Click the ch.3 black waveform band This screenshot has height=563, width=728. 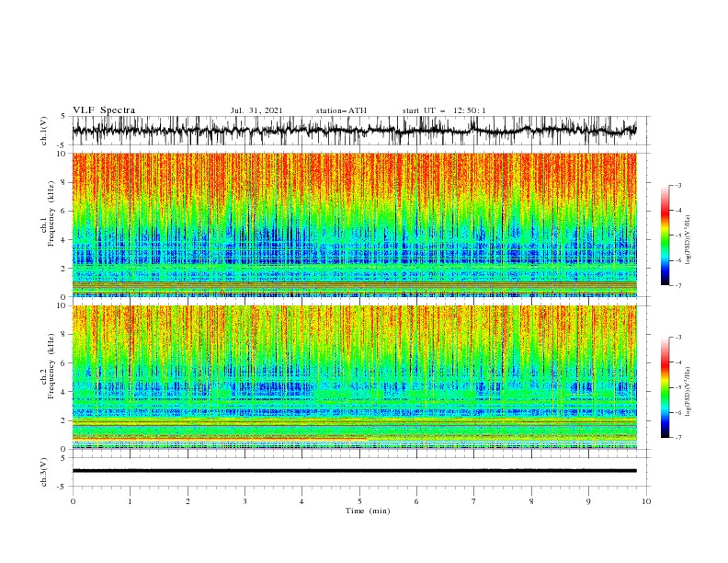(x=354, y=471)
